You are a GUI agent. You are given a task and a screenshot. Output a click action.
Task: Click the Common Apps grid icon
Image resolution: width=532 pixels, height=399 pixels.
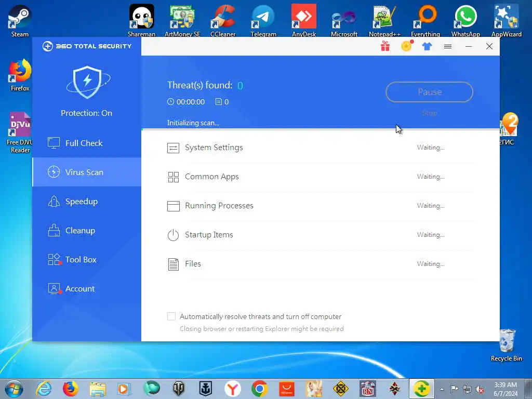click(174, 177)
